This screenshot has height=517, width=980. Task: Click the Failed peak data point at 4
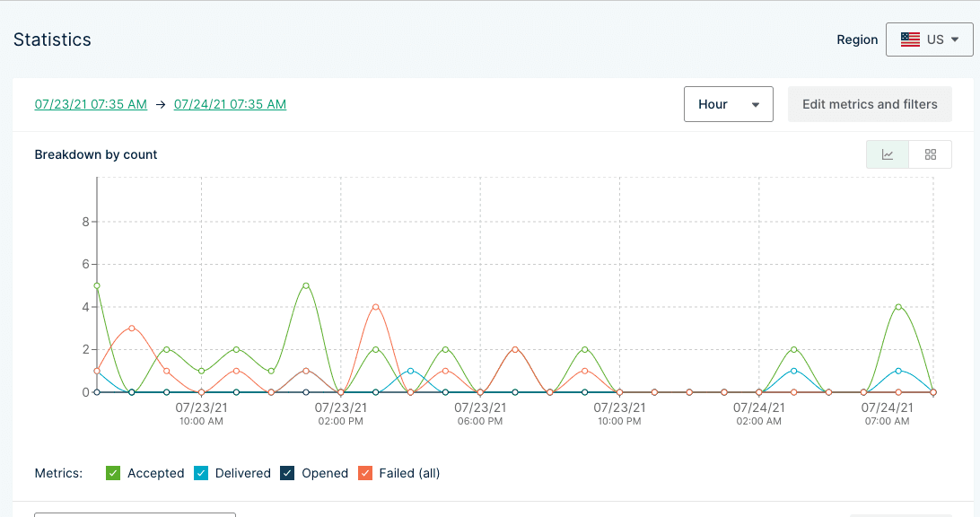(x=376, y=307)
